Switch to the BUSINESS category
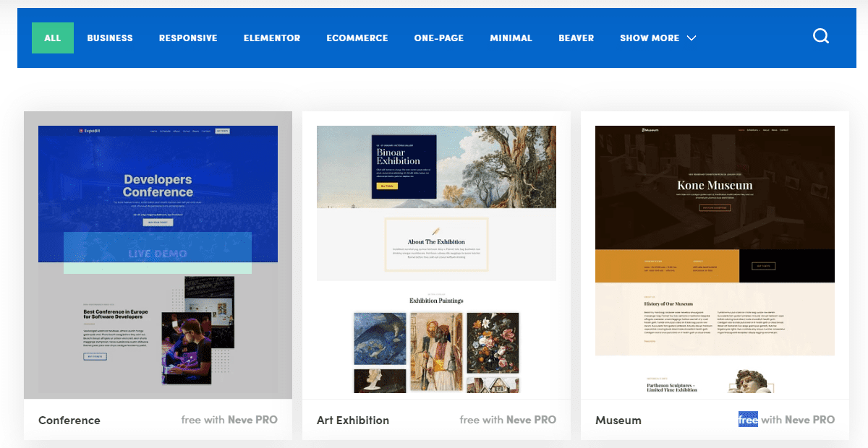The width and height of the screenshot is (868, 448). pos(110,38)
